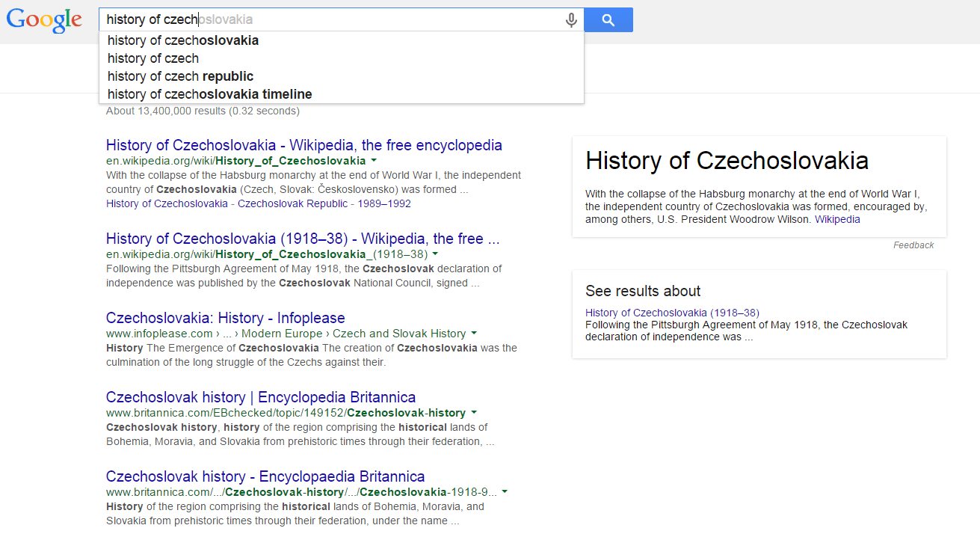Open 'History of Czechoslovakia - Wikipedia' result

[x=304, y=145]
